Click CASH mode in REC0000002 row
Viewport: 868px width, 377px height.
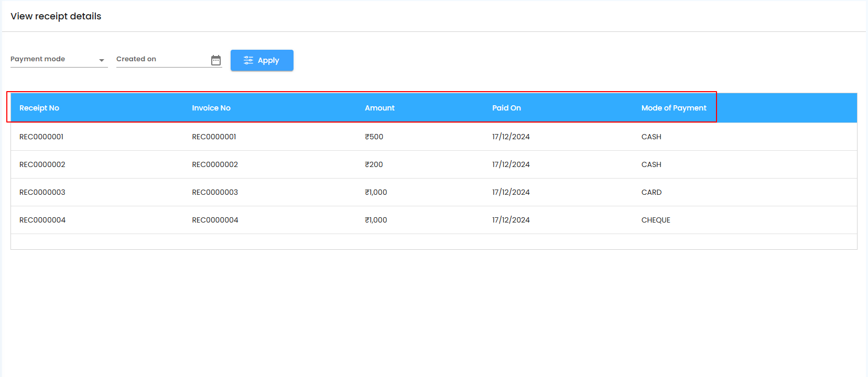652,164
